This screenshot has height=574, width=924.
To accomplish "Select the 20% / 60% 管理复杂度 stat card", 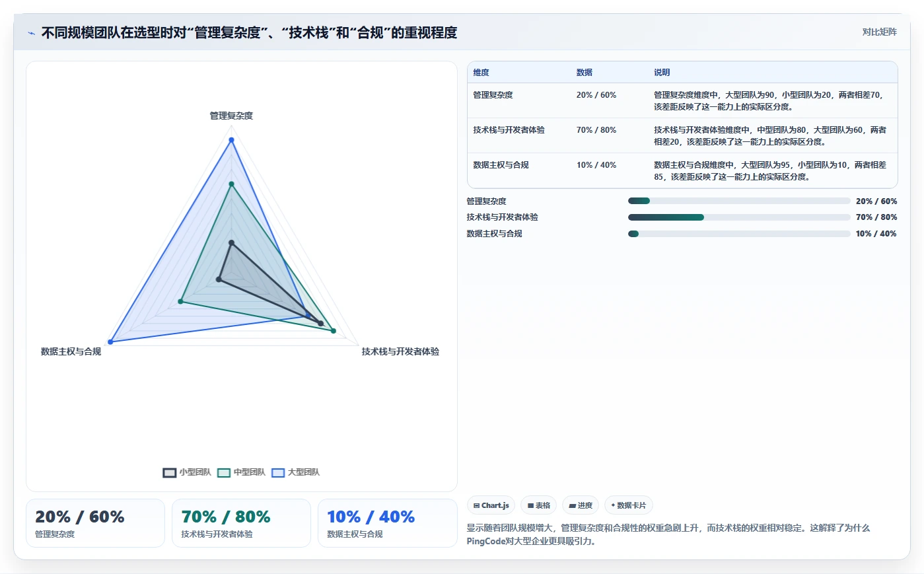I will click(95, 523).
